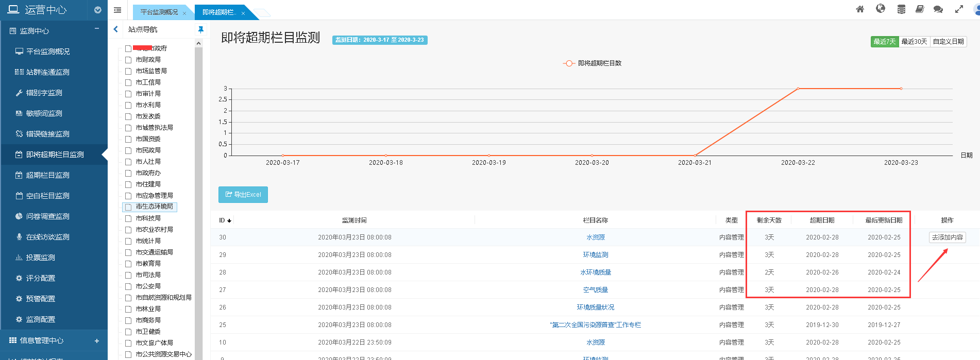Toggle the sidebar with the menu fold icon
This screenshot has width=980, height=360.
click(117, 10)
